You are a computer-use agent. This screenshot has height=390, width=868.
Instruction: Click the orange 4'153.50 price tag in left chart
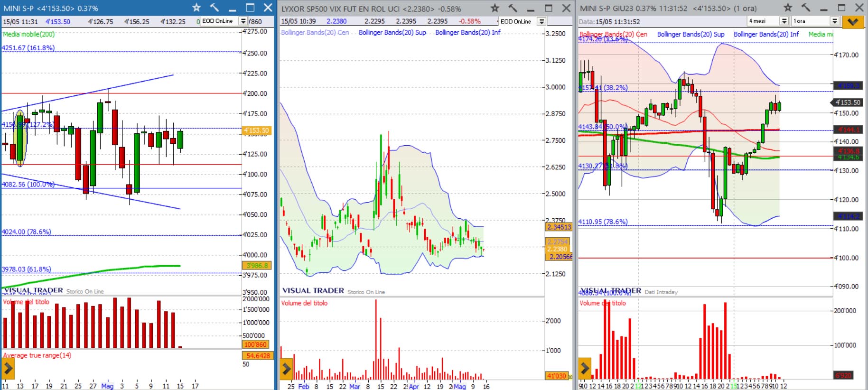point(257,130)
